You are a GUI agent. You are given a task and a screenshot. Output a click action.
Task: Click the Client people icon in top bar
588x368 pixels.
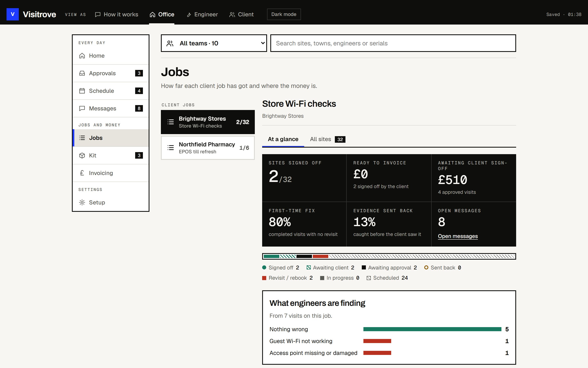(x=232, y=14)
